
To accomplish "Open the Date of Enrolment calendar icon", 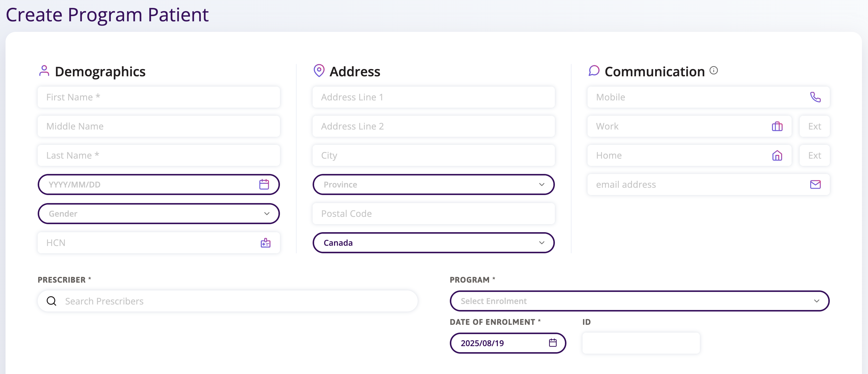I will [x=553, y=343].
